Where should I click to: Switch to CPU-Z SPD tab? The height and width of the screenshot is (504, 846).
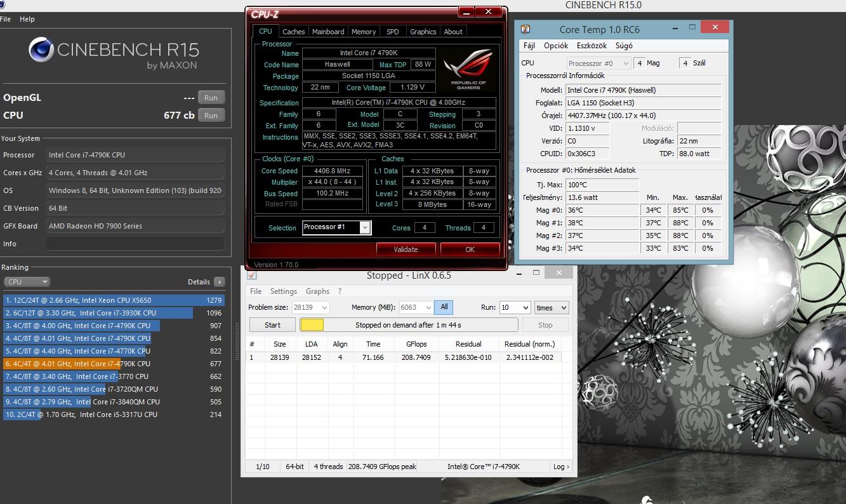coord(393,32)
